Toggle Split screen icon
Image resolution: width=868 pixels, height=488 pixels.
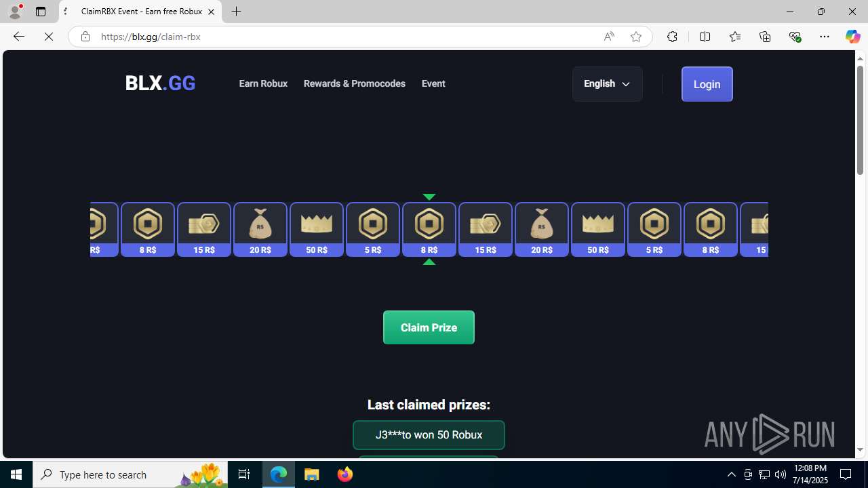[x=705, y=37]
